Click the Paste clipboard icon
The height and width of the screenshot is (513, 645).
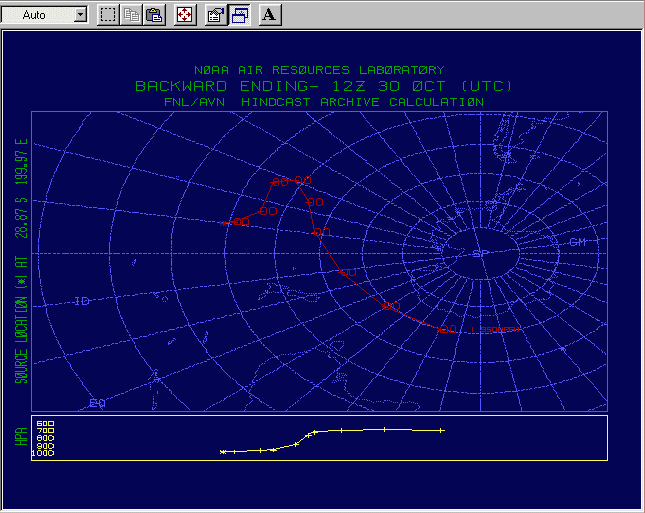pos(154,15)
